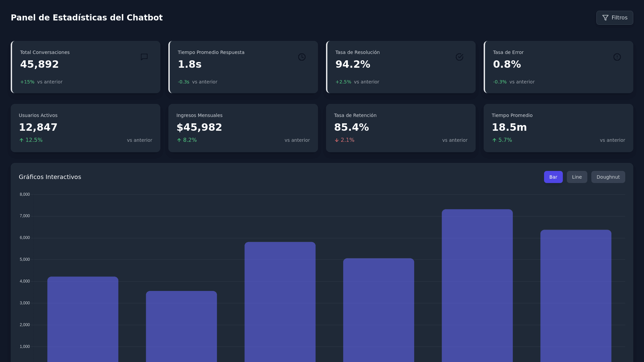This screenshot has width=644, height=362.
Task: Open the Filtros filter panel
Action: tap(614, 18)
